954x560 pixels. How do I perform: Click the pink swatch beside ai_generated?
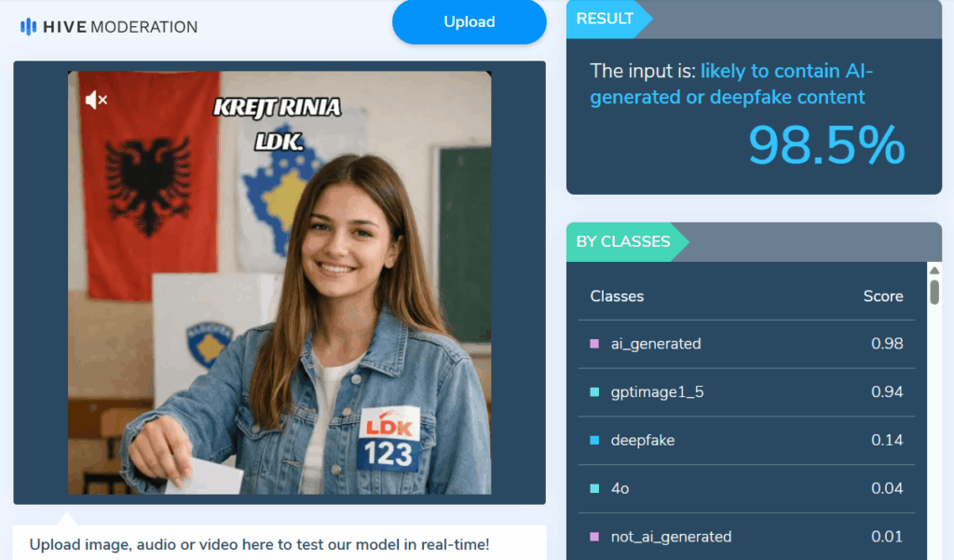(x=594, y=344)
